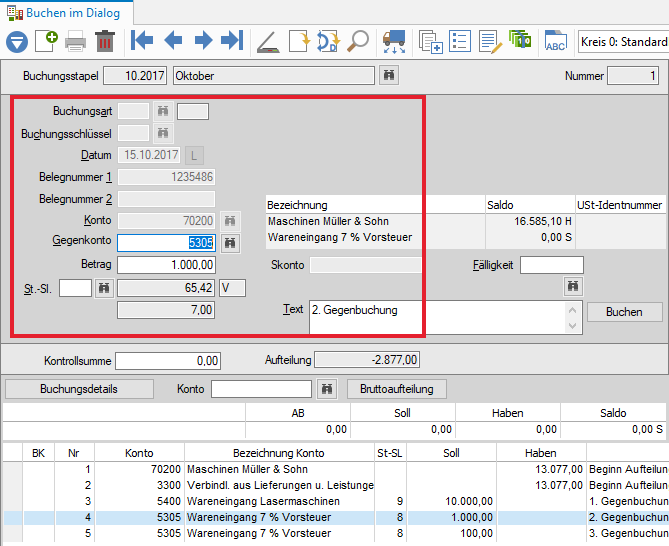The height and width of the screenshot is (546, 669).
Task: Click Bezeichnung Konto column header
Action: coord(279,453)
